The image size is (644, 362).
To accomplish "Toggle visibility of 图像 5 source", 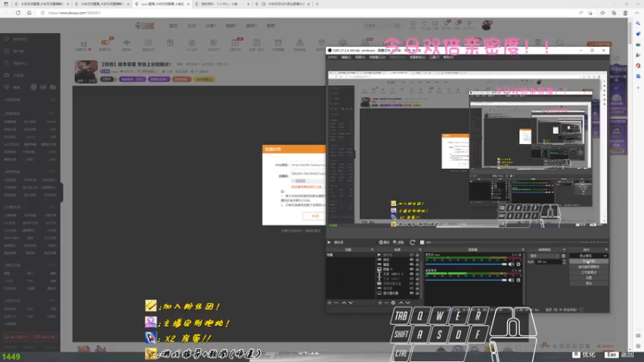I will pyautogui.click(x=411, y=269).
